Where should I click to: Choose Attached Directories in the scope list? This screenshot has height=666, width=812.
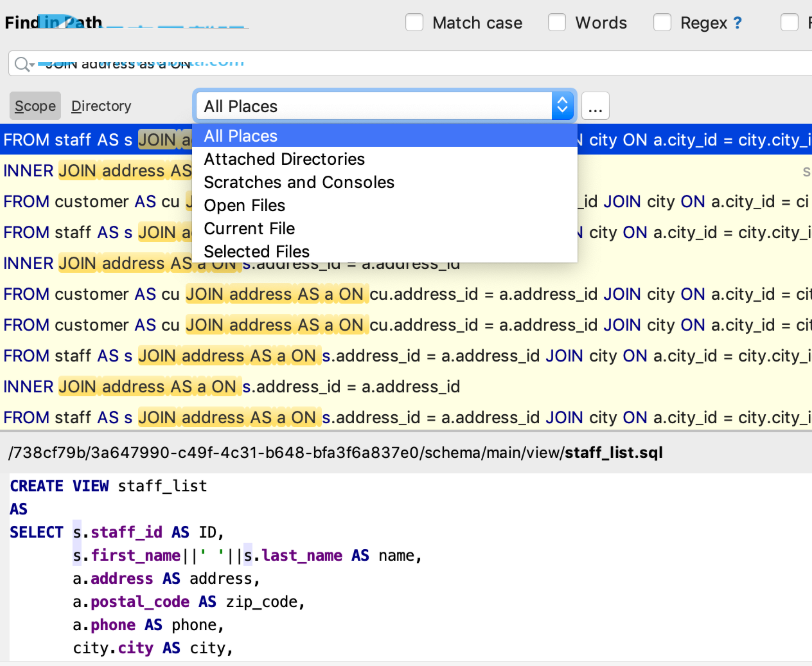click(x=385, y=159)
